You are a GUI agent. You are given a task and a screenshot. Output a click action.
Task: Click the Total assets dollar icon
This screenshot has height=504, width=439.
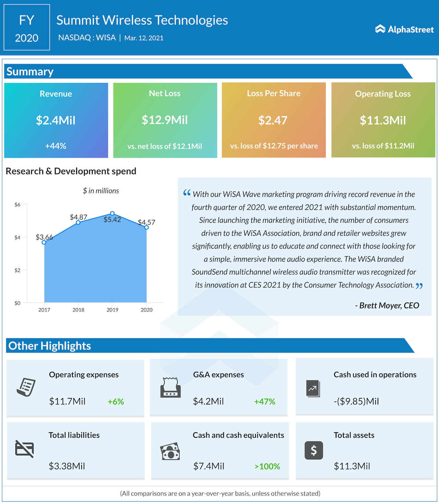coord(313,450)
